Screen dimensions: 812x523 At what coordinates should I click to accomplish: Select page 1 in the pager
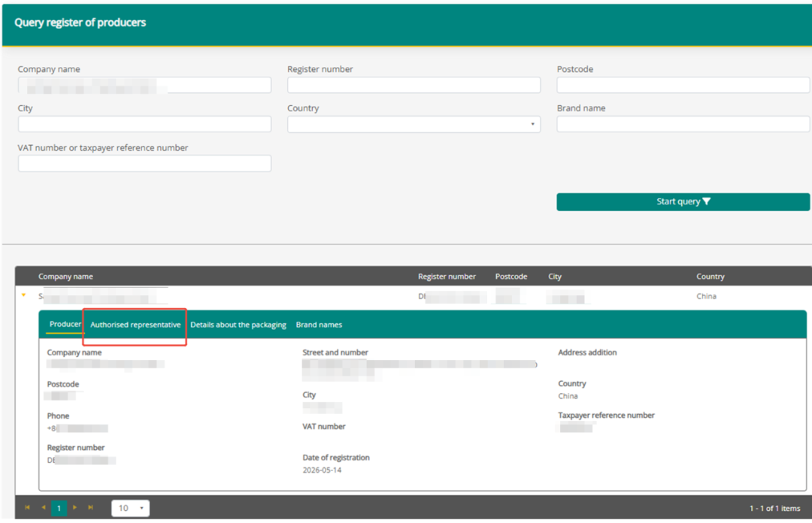click(59, 508)
